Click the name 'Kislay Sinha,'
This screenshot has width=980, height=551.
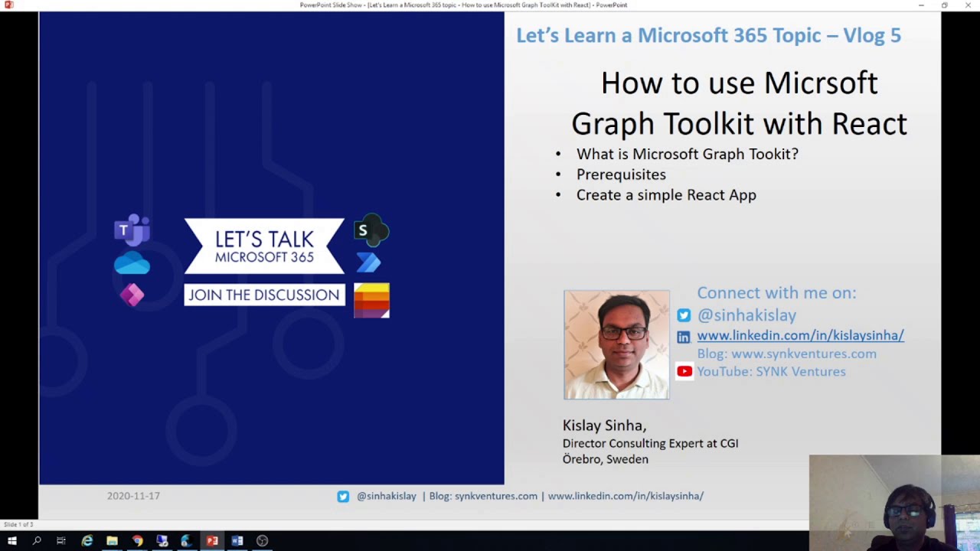pos(604,425)
